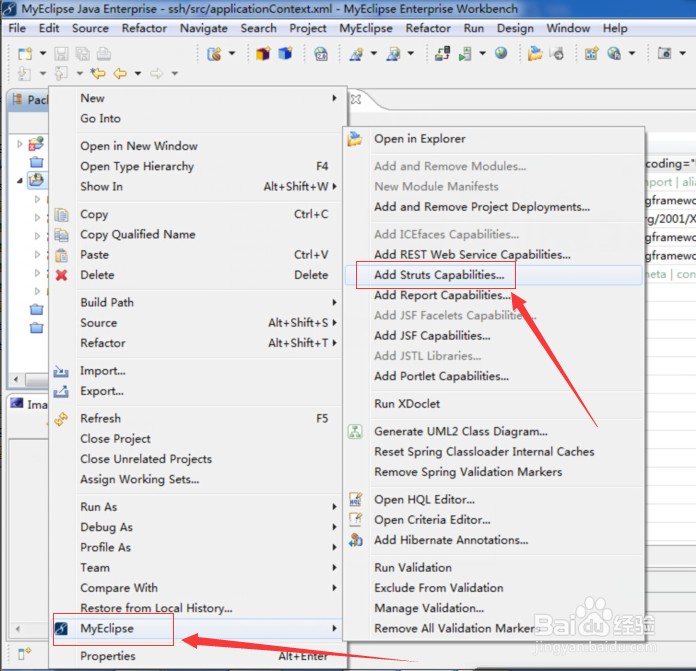Image resolution: width=696 pixels, height=671 pixels.
Task: Click the Back navigation arrow icon
Action: pos(120,73)
